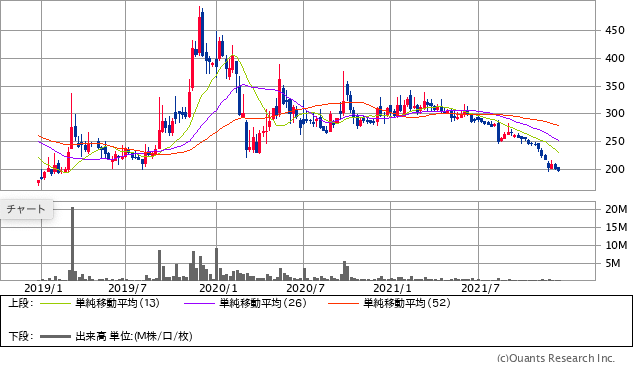Select the 単純移動平均(13) legend text
This screenshot has width=633, height=372.
[x=117, y=303]
